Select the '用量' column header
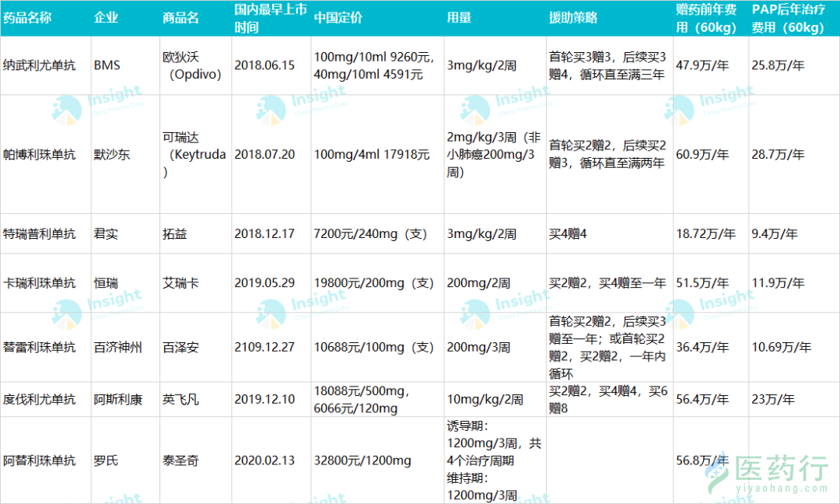The image size is (840, 504). coord(459,18)
